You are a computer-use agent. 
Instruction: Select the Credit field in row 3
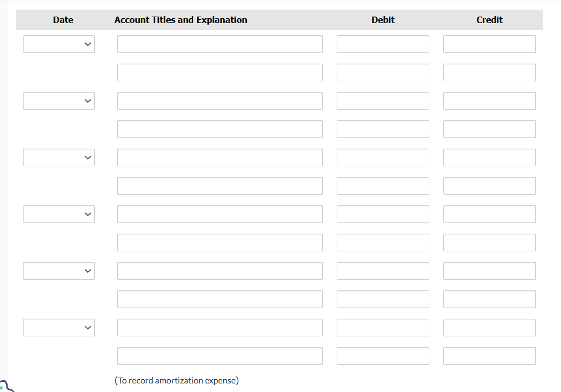coord(489,101)
